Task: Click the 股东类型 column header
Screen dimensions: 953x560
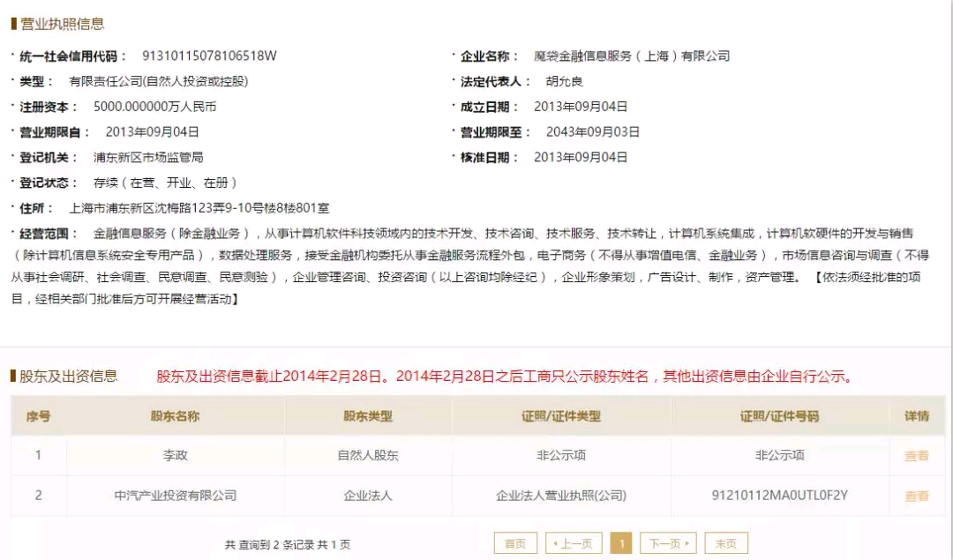Action: 368,416
